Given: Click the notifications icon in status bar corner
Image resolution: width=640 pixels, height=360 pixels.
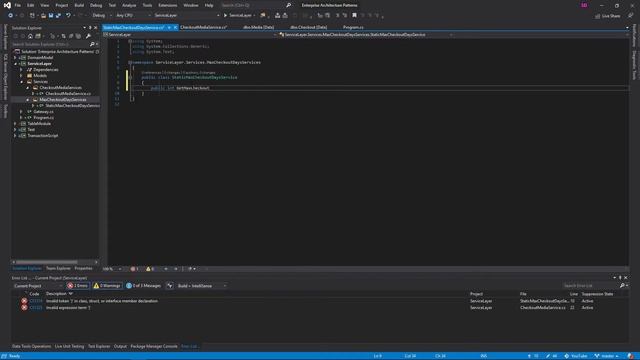Looking at the screenshot, I should point(631,356).
